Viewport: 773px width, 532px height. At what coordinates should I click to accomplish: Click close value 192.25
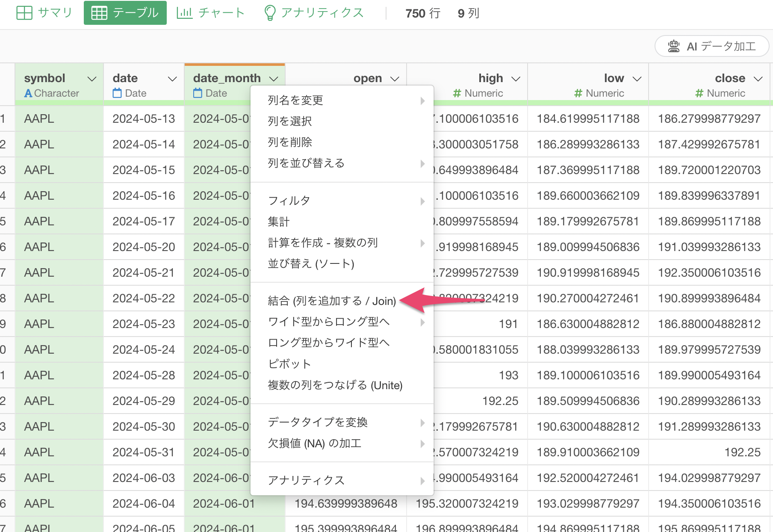tap(742, 452)
